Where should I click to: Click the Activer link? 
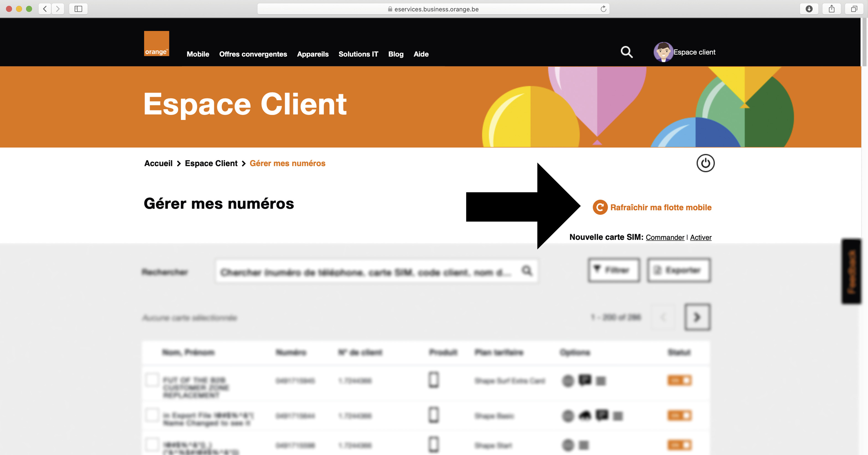[701, 237]
